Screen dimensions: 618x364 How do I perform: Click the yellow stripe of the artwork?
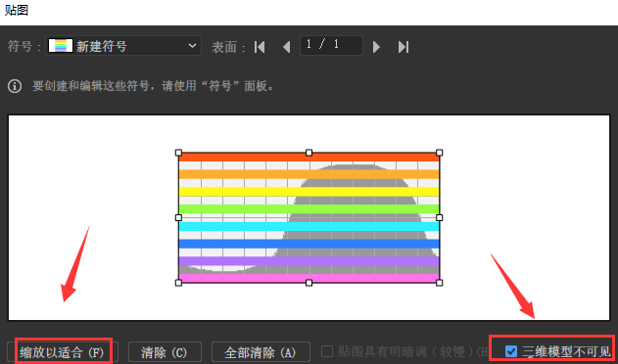click(x=309, y=192)
